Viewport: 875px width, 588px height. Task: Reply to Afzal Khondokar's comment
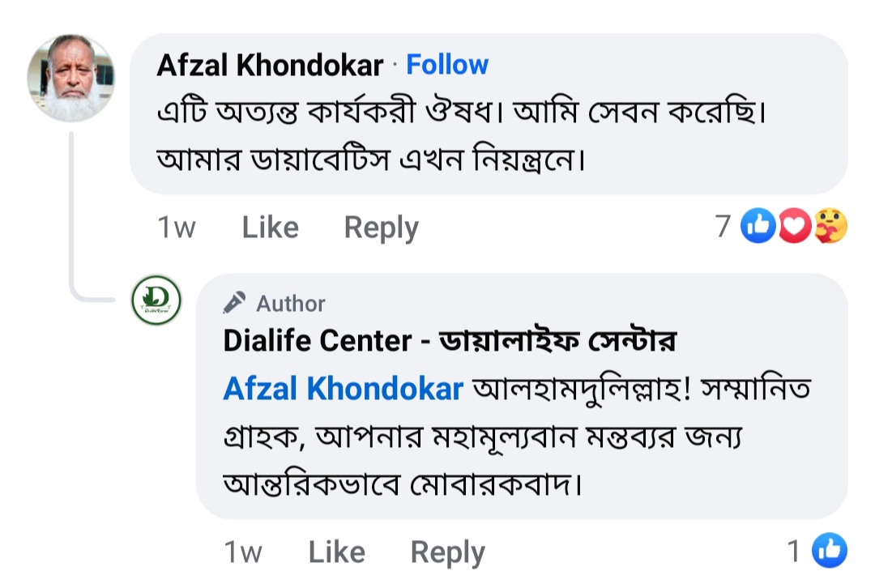381,228
